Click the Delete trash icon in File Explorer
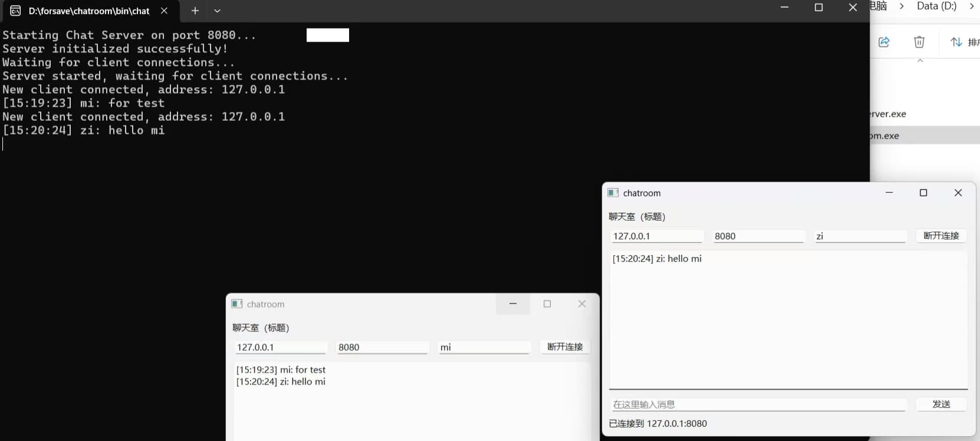 point(919,42)
